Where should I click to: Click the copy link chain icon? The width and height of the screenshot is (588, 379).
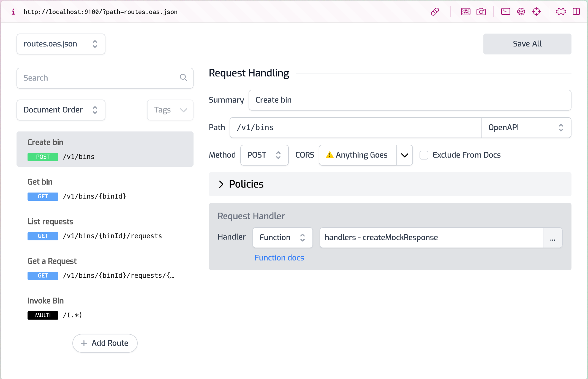[x=435, y=12]
